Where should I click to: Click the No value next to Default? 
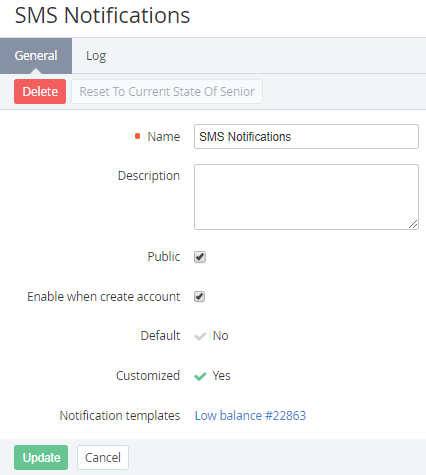click(x=221, y=336)
